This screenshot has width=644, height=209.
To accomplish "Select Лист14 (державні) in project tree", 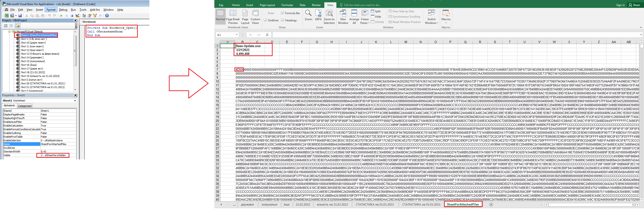I will 32,57.
